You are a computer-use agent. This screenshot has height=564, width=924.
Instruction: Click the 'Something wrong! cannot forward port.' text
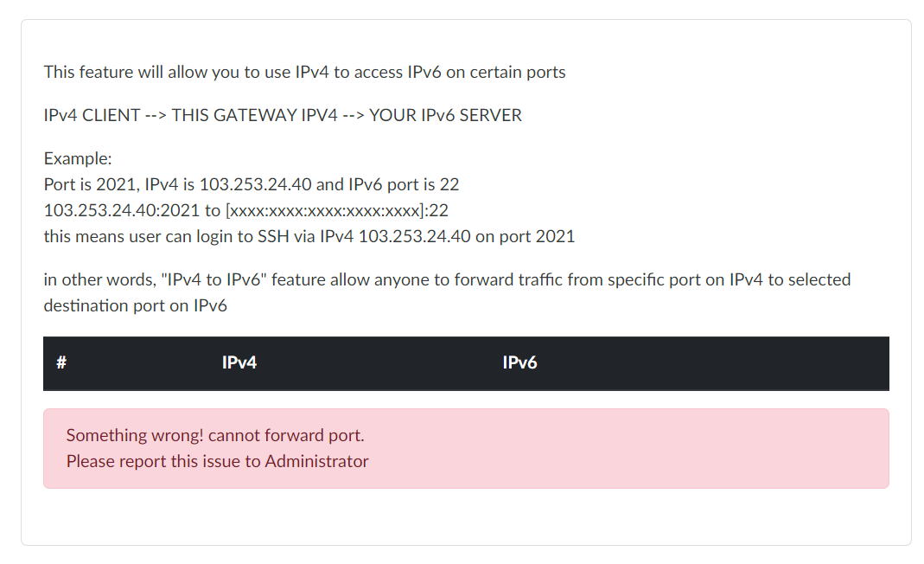[215, 435]
